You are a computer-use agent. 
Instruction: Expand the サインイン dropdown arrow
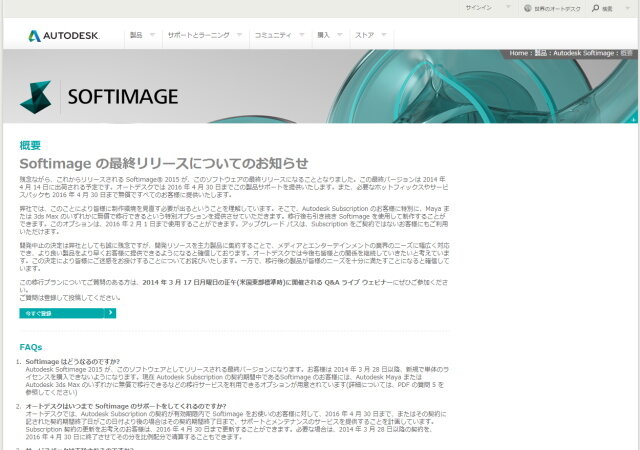click(508, 7)
